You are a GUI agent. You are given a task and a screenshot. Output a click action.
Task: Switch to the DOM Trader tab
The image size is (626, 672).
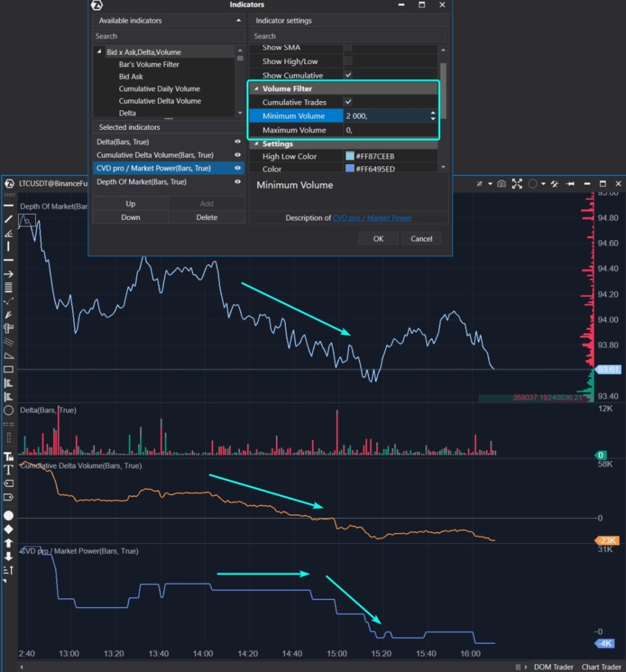[554, 667]
